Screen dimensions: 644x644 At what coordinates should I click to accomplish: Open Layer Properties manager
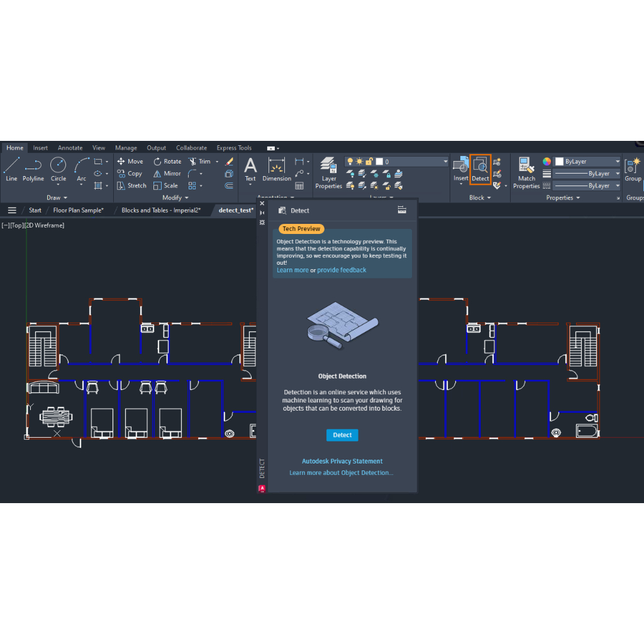tap(328, 173)
